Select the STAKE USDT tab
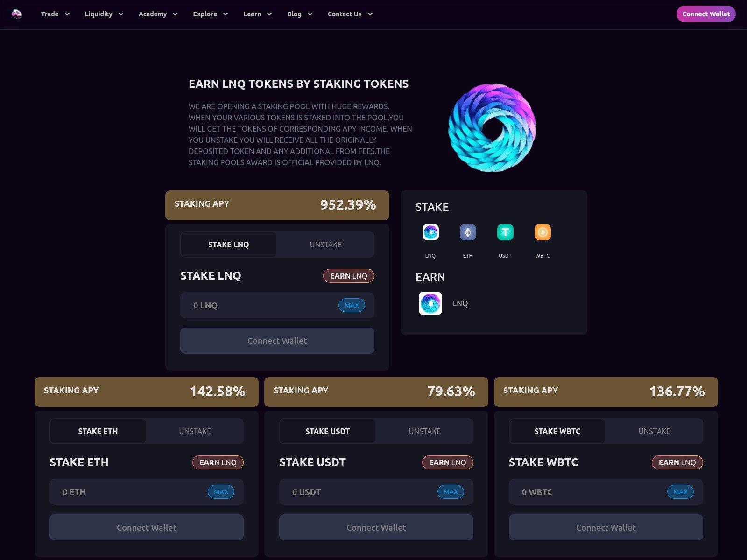Viewport: 747px width, 560px height. click(x=328, y=431)
